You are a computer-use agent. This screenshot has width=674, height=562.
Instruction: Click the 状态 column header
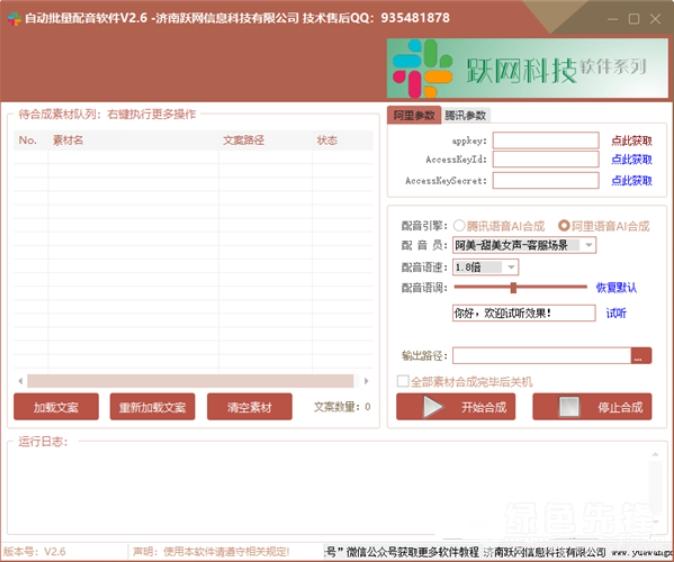pyautogui.click(x=343, y=140)
